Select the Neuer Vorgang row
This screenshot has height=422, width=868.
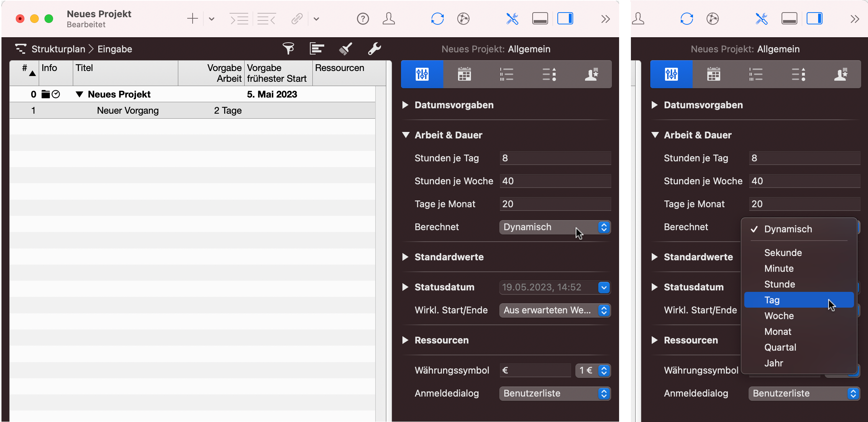128,110
